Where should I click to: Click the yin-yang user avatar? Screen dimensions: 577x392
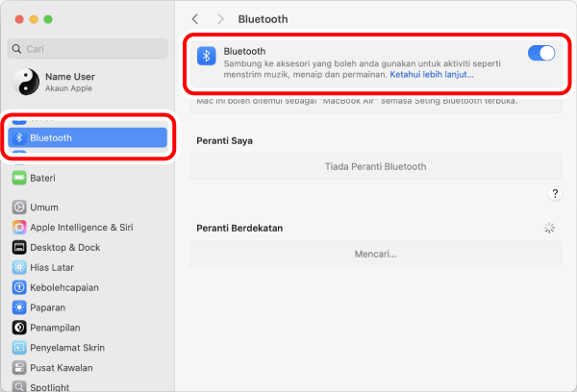[26, 83]
